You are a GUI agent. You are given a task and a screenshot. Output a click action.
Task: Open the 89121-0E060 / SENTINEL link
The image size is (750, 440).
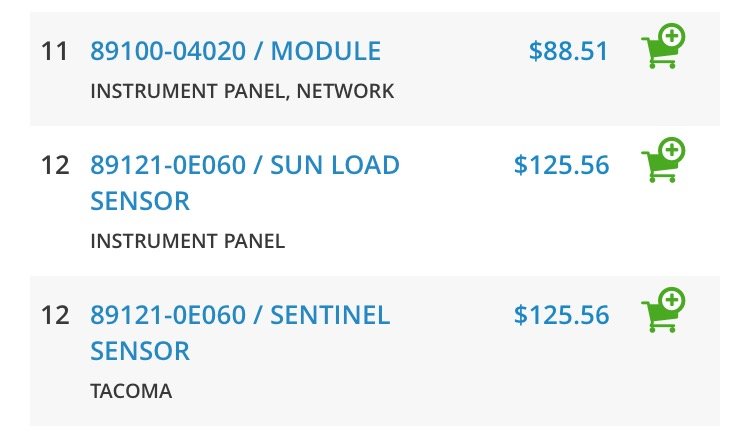(x=240, y=315)
